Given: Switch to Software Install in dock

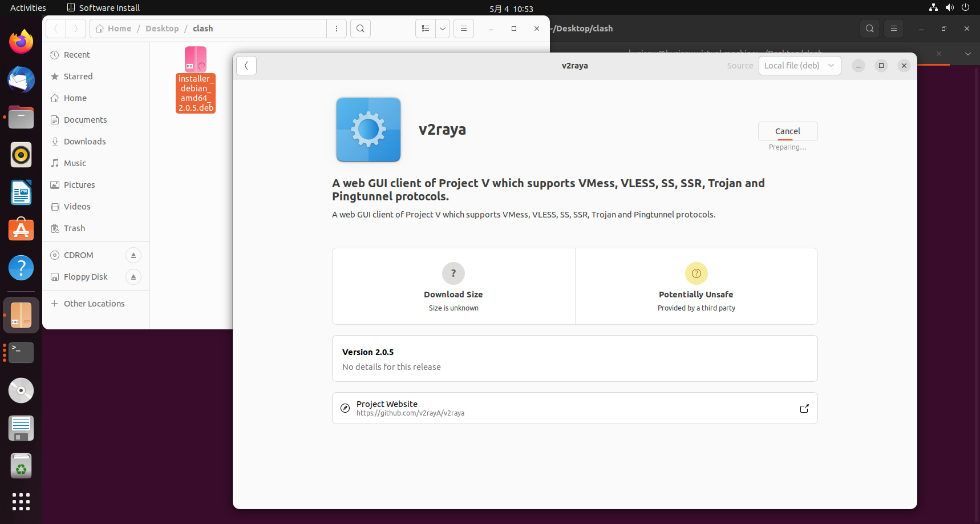Looking at the screenshot, I should click(21, 315).
